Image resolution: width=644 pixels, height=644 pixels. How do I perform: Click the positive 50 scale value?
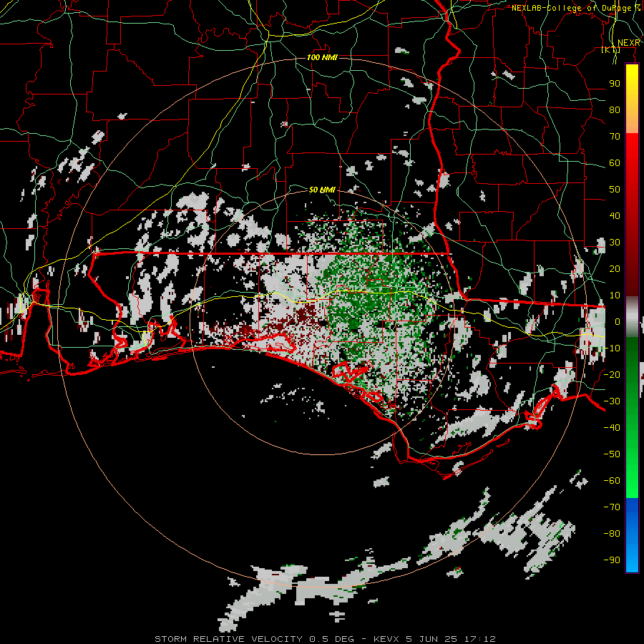pos(615,190)
